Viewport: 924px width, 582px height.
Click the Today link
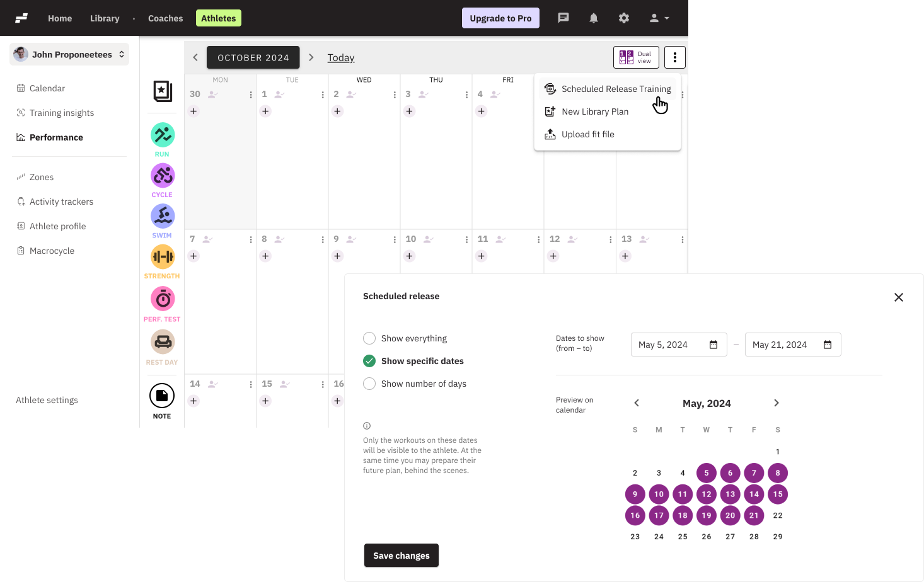pyautogui.click(x=340, y=58)
